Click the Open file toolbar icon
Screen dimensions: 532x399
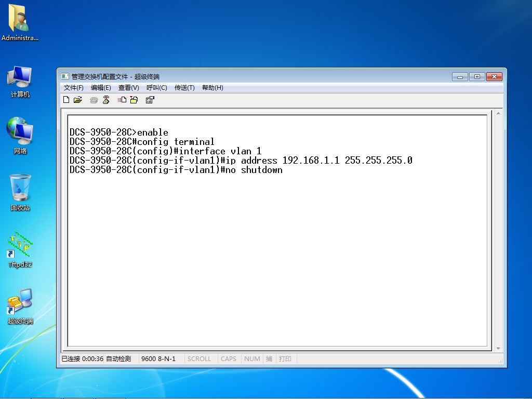tap(78, 99)
